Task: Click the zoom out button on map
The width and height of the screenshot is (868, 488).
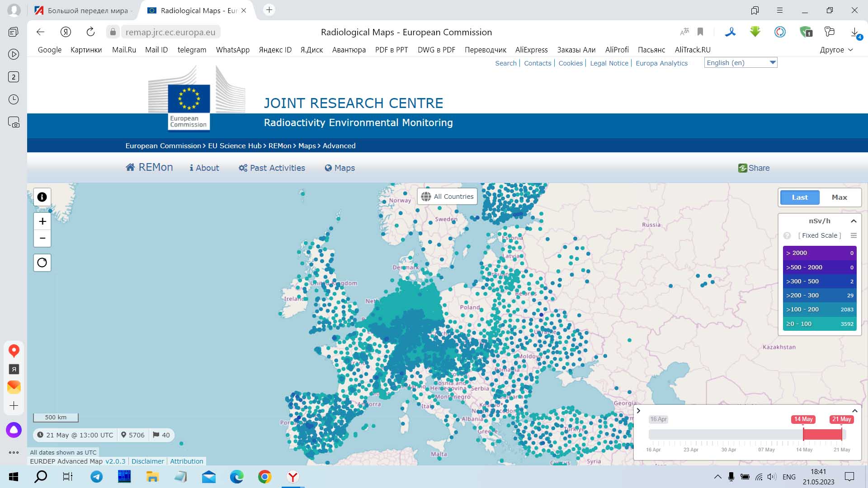Action: (x=42, y=238)
